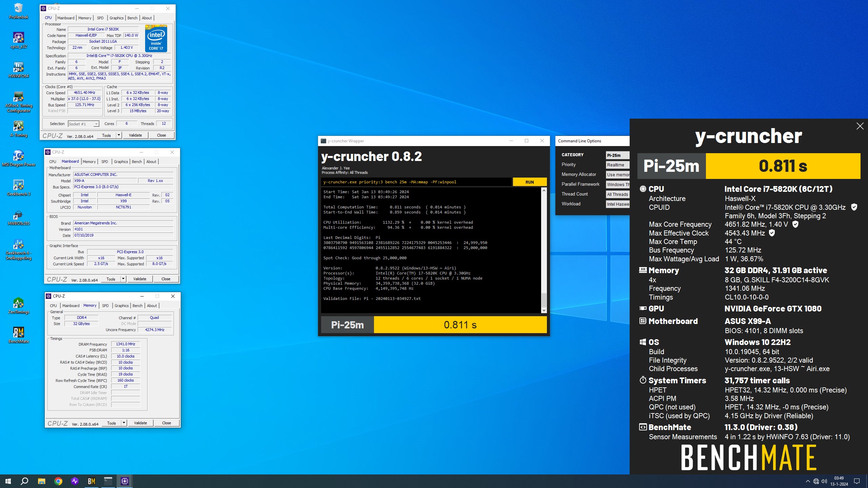This screenshot has width=868, height=488.
Task: Open SPD tab in Mainboard CPU-Z window
Action: pyautogui.click(x=105, y=162)
